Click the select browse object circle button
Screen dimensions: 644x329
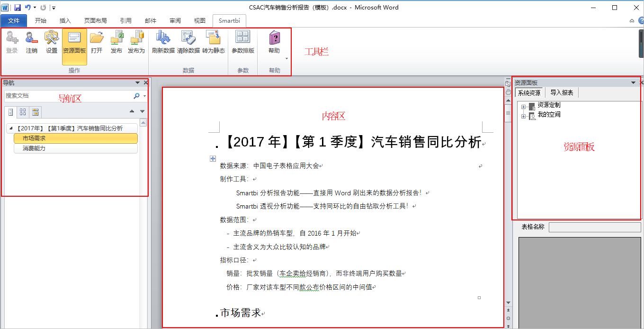pyautogui.click(x=509, y=318)
